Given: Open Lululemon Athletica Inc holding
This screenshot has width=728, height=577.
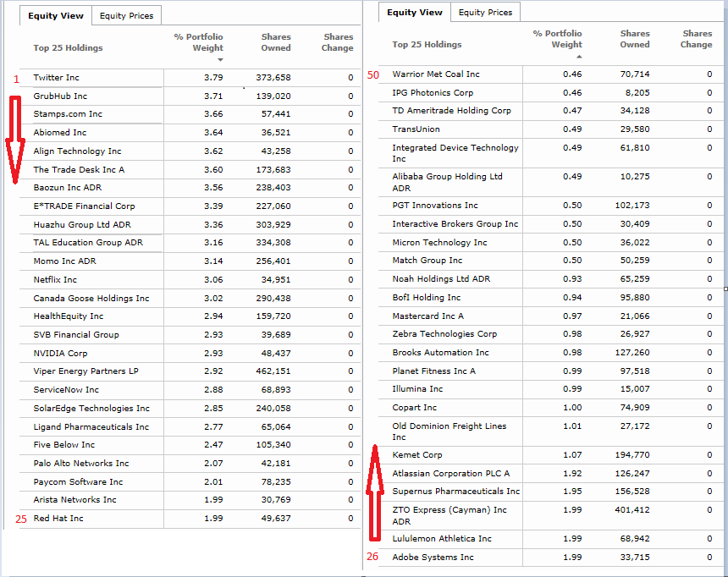Looking at the screenshot, I should click(x=441, y=539).
